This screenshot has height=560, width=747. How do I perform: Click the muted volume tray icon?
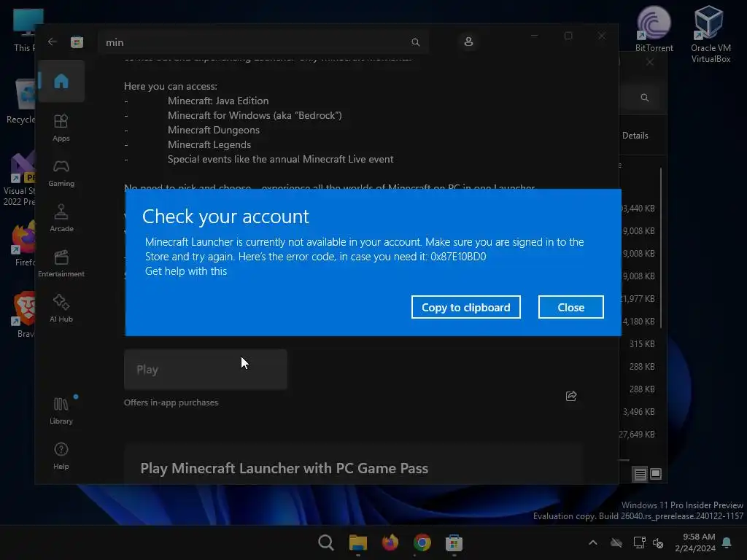(x=659, y=542)
